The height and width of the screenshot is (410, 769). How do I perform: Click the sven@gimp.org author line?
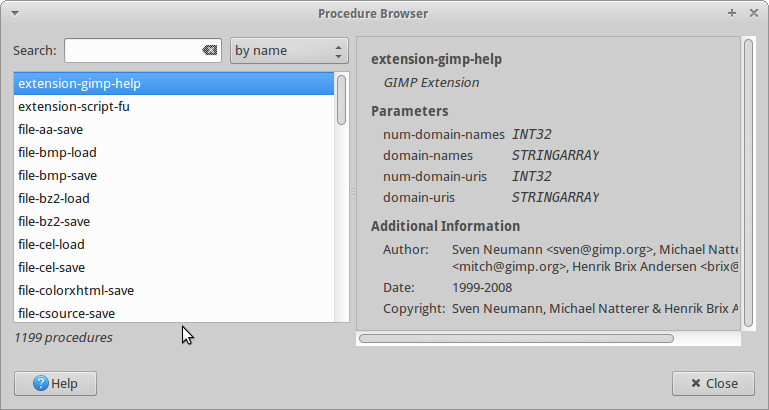click(x=595, y=250)
